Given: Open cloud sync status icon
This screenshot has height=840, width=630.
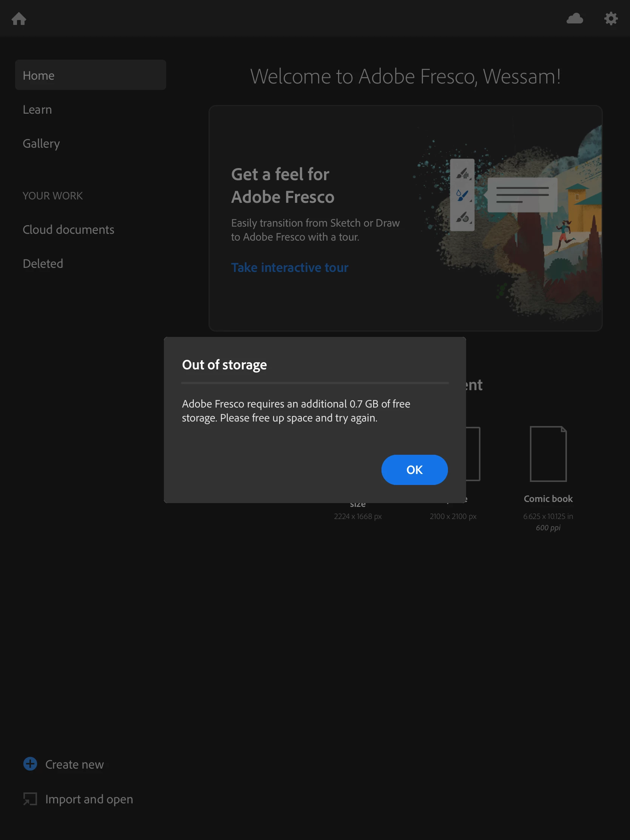Looking at the screenshot, I should coord(574,18).
